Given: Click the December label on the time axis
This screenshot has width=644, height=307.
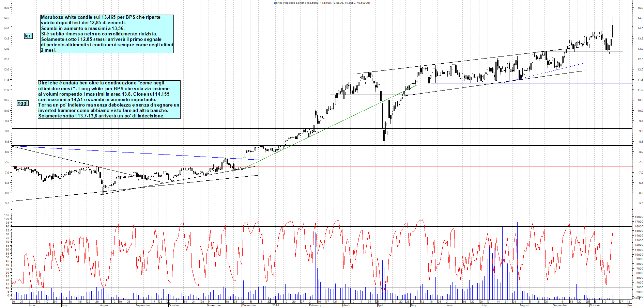Looking at the screenshot, I should click(x=249, y=305).
